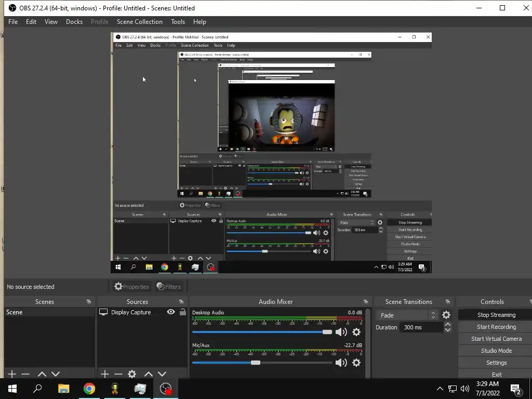Click the Display Capture monitor icon
Image resolution: width=532 pixels, height=399 pixels.
click(103, 312)
